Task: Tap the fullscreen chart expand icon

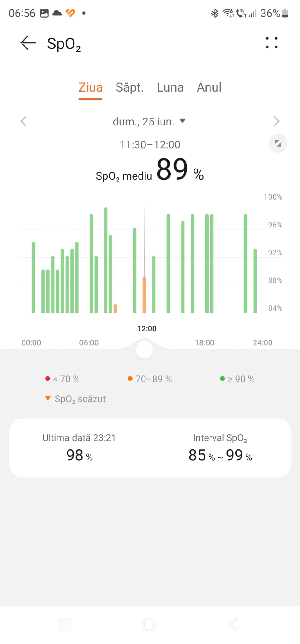Action: [278, 143]
